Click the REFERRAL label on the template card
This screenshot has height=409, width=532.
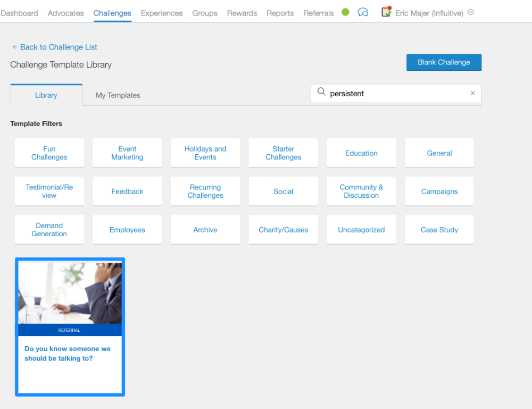pos(69,330)
